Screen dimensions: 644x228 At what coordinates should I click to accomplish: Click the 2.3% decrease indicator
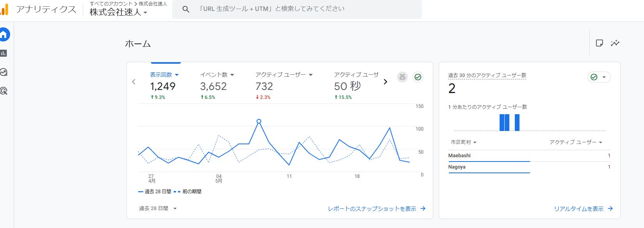(x=263, y=97)
